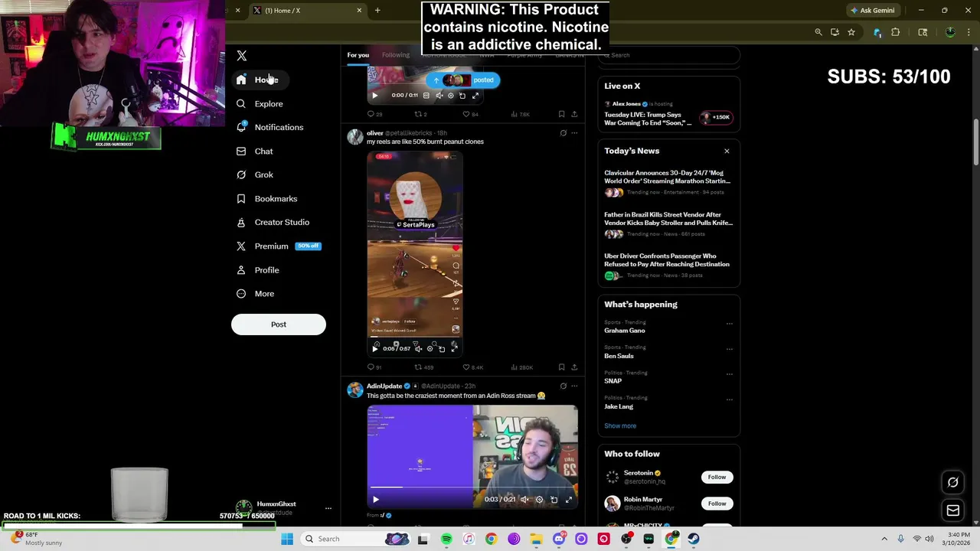Open settings gear on the AdinUpdate video
This screenshot has width=980, height=551.
[539, 500]
